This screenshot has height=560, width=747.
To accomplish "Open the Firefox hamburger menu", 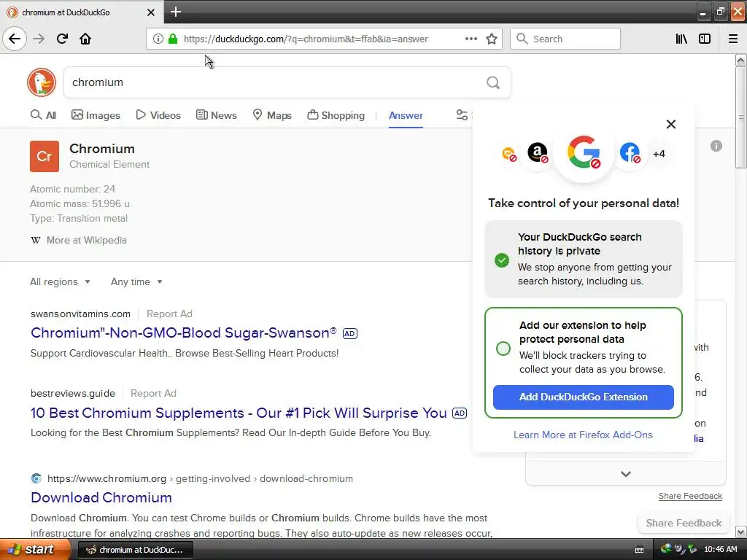I will tap(732, 39).
